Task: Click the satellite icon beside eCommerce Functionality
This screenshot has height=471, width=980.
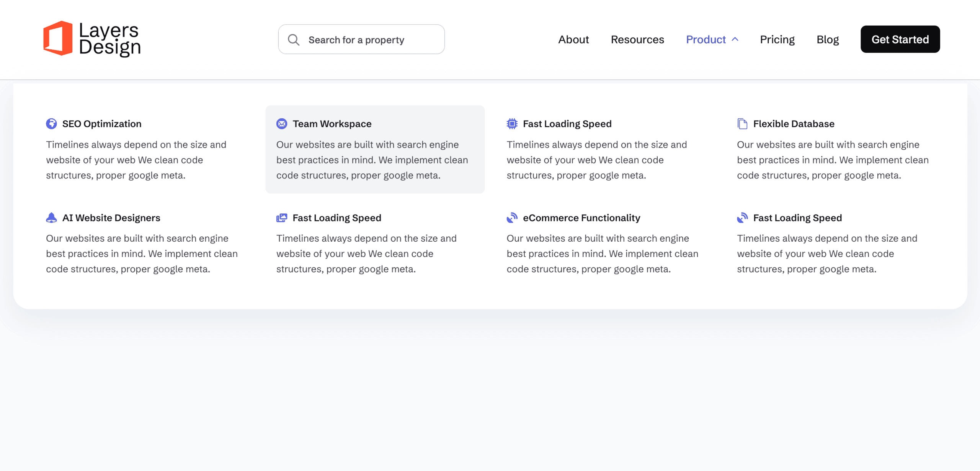Action: pos(512,218)
